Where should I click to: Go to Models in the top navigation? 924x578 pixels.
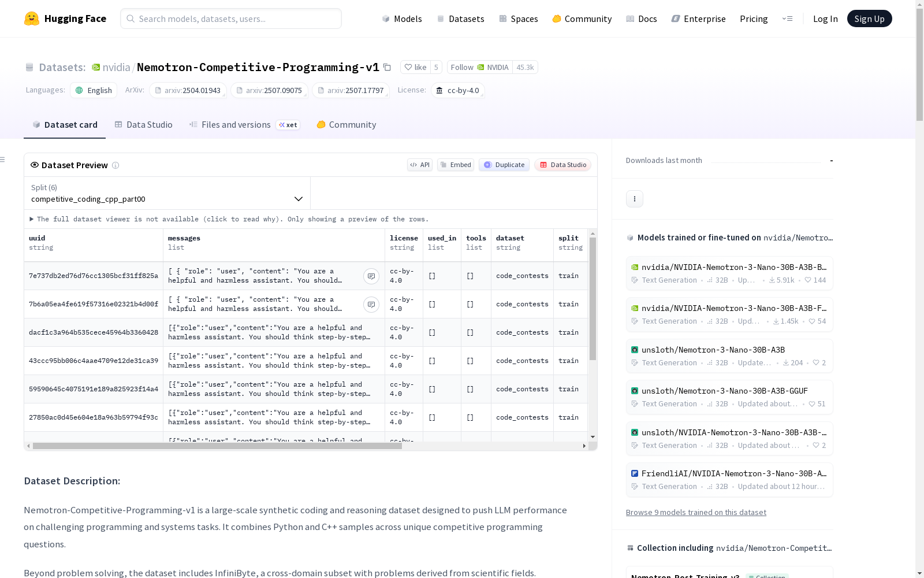coord(402,18)
